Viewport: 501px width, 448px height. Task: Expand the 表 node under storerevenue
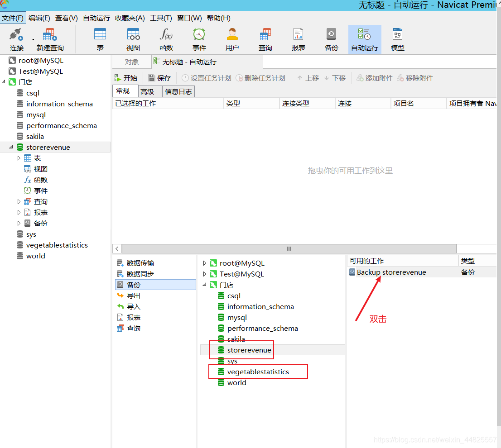(x=19, y=158)
